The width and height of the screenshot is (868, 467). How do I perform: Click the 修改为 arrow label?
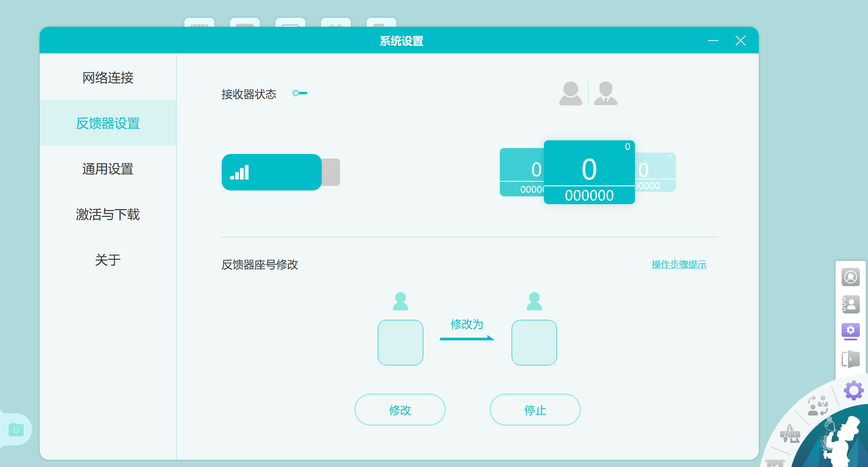[467, 324]
